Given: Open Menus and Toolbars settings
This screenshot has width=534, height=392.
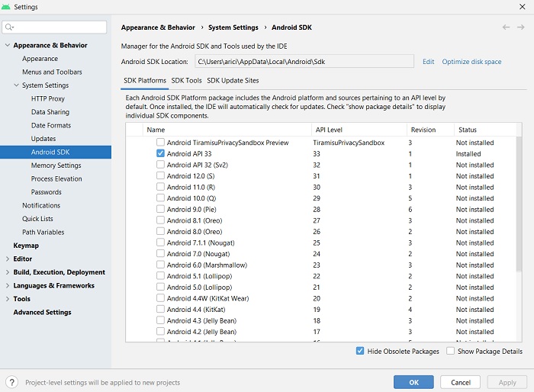Looking at the screenshot, I should pyautogui.click(x=52, y=72).
